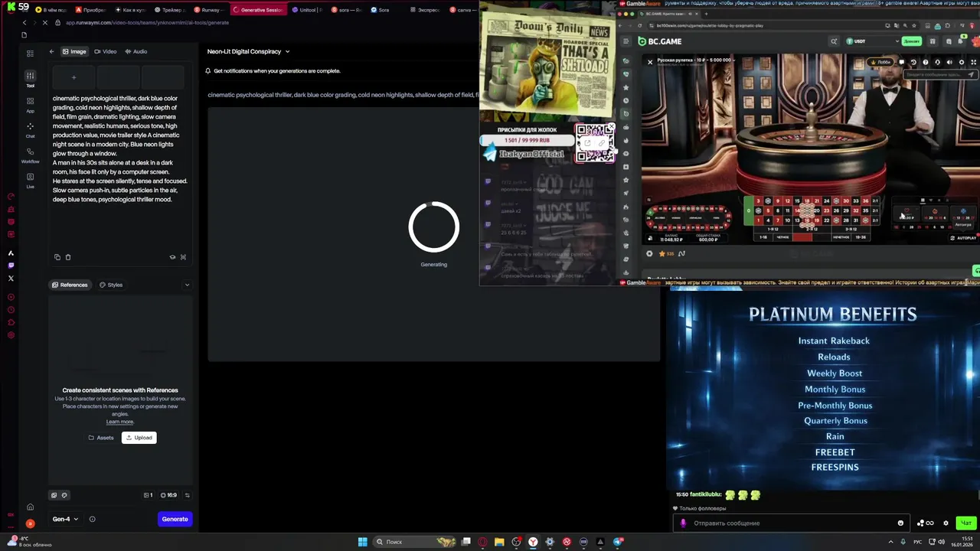Close the roulette game with the X

pos(650,62)
